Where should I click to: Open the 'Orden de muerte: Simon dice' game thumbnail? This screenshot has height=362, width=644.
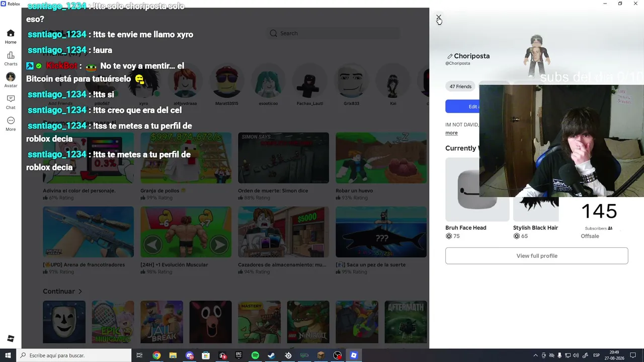tap(283, 158)
